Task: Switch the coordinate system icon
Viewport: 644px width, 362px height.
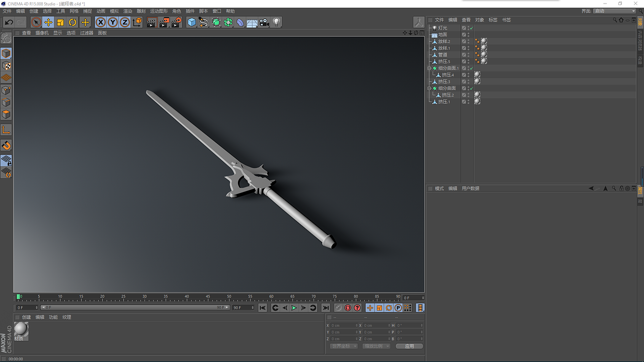Action: (x=137, y=22)
